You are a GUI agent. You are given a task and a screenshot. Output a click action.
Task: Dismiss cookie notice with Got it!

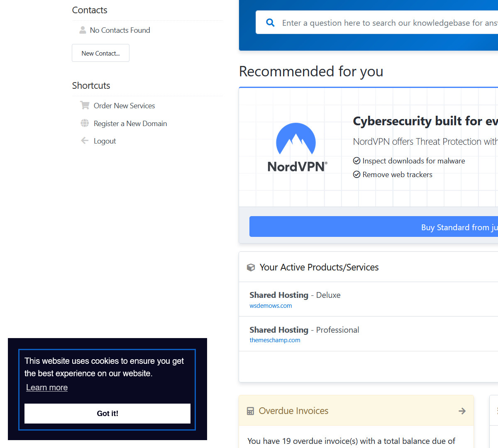[x=107, y=414]
